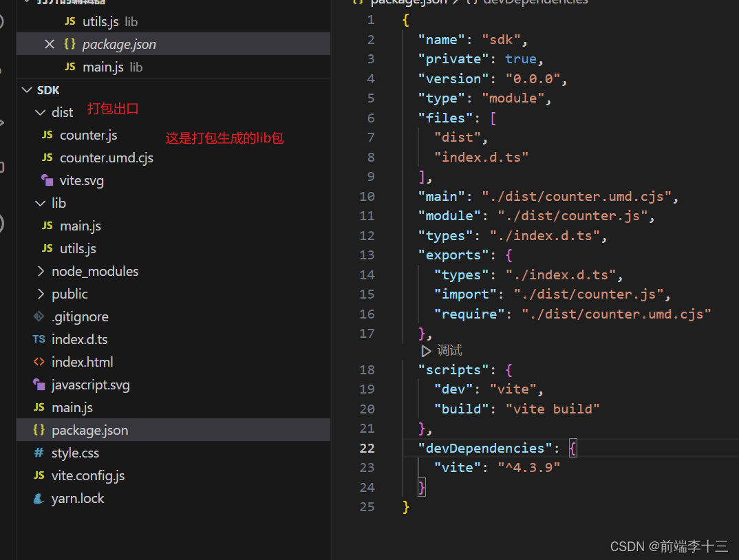Click the "^4.3.9" version value

[x=529, y=467]
